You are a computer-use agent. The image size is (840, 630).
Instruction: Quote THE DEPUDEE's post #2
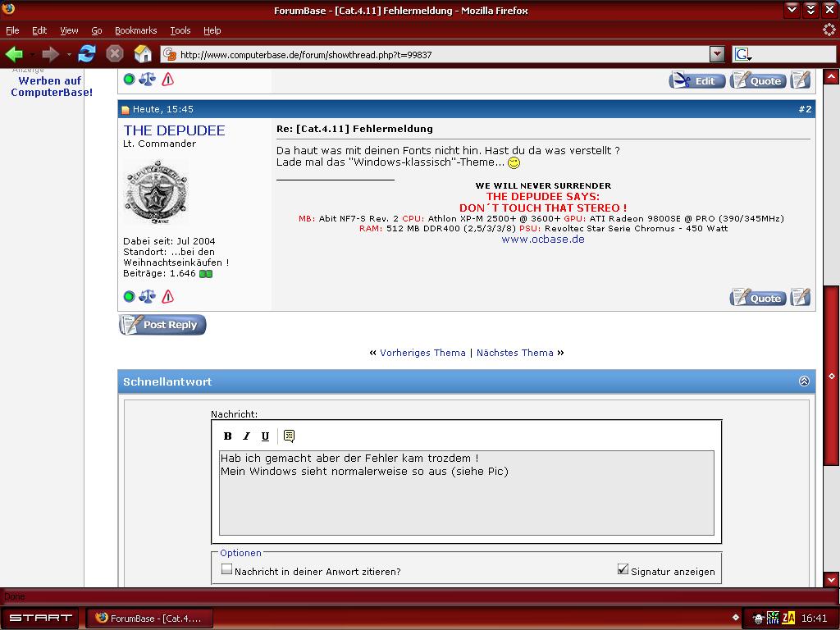pos(757,298)
